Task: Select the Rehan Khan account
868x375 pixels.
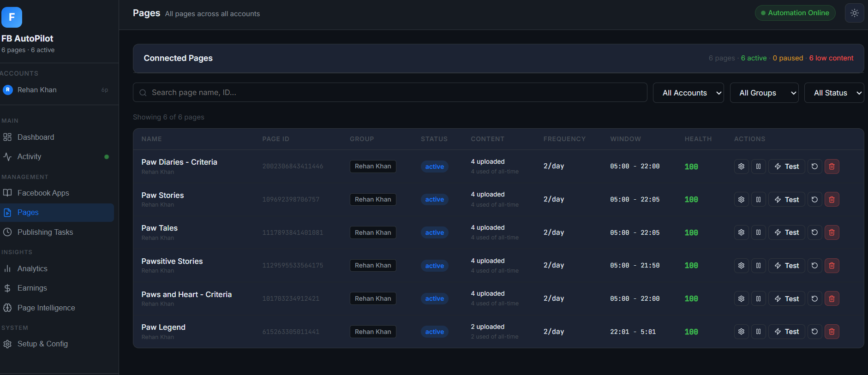Action: click(x=57, y=90)
